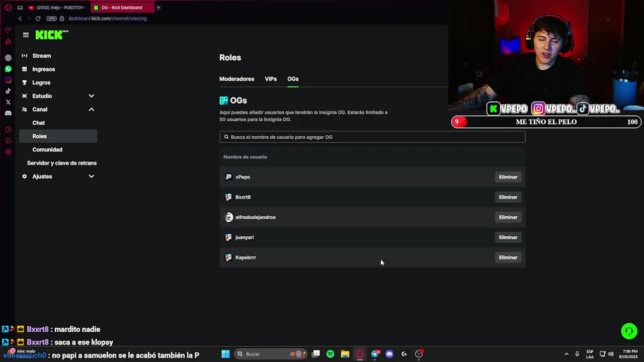Select the OG - Kick Dashboard browser tab
The width and height of the screenshot is (644, 362).
122,8
